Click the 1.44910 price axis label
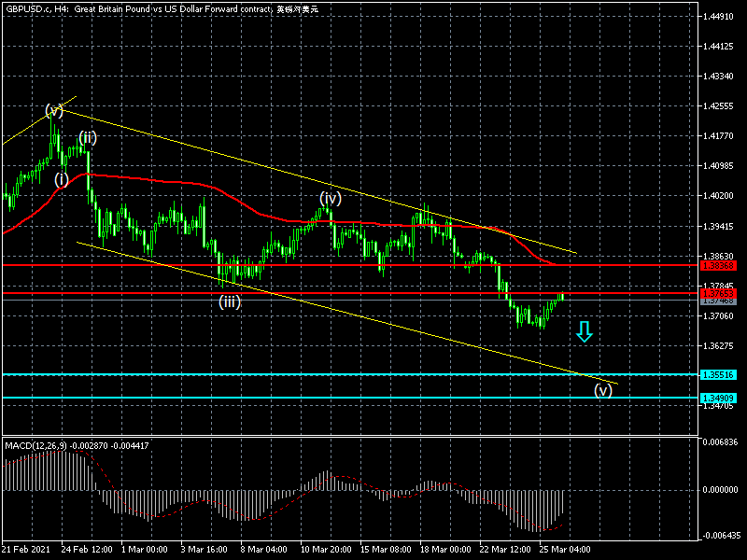The height and width of the screenshot is (560, 747). tap(718, 17)
